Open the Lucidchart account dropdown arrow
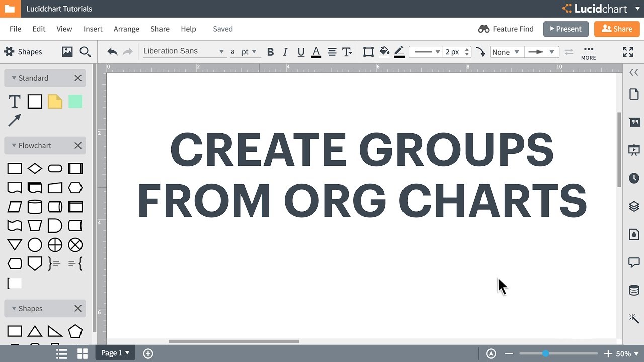 point(637,9)
